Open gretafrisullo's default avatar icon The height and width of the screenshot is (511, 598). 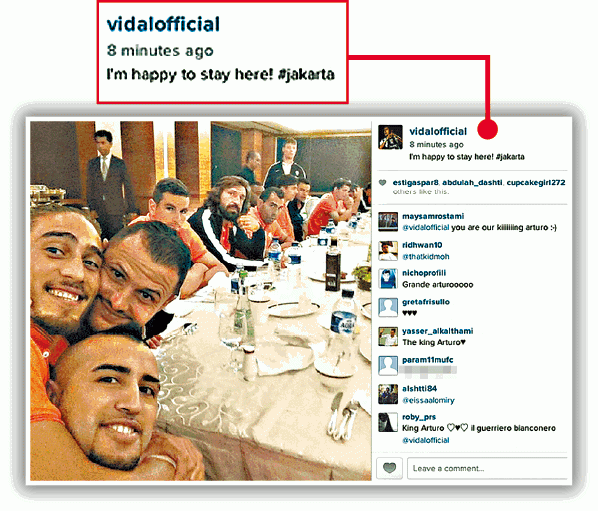tap(388, 308)
